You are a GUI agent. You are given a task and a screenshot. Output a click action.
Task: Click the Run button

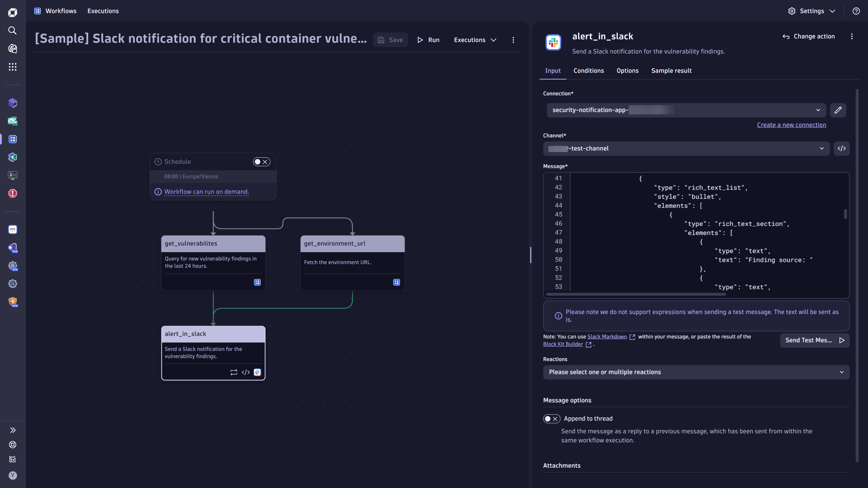tap(428, 40)
